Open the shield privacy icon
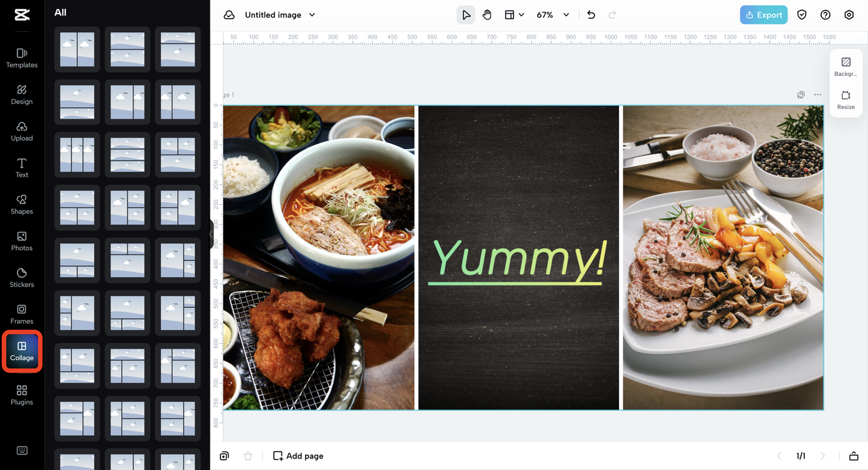Image resolution: width=868 pixels, height=470 pixels. click(x=802, y=15)
